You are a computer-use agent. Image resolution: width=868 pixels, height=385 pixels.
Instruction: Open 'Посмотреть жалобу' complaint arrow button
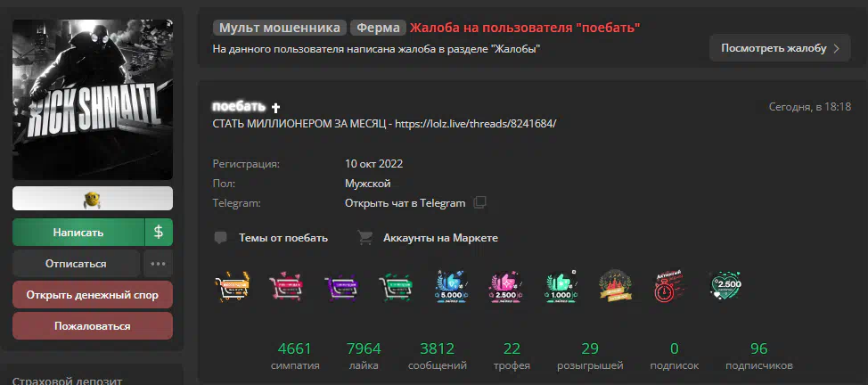point(780,48)
